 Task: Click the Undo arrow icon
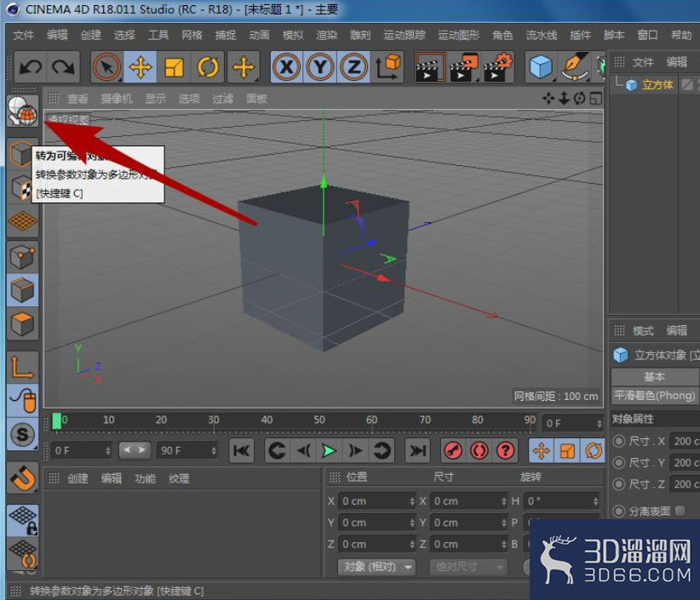pyautogui.click(x=31, y=67)
